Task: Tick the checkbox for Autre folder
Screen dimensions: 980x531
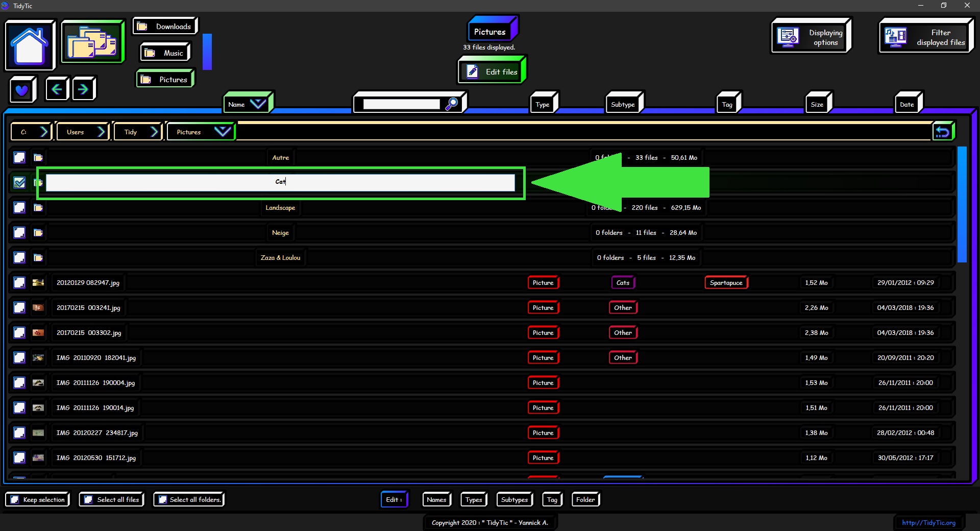Action: tap(19, 157)
